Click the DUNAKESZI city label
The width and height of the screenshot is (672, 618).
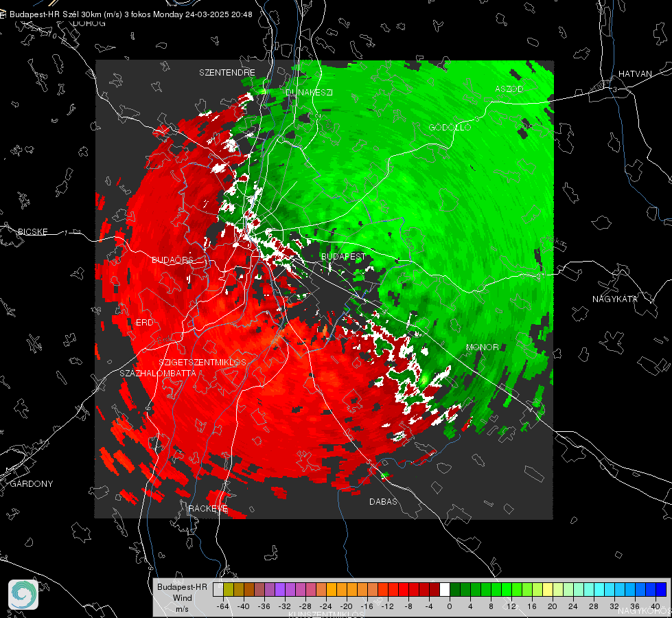coord(309,92)
